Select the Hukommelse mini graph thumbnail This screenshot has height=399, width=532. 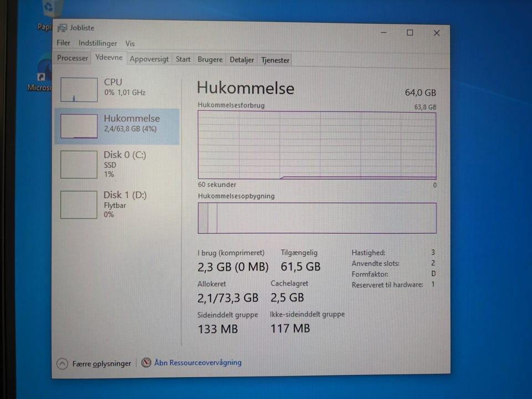tap(79, 126)
